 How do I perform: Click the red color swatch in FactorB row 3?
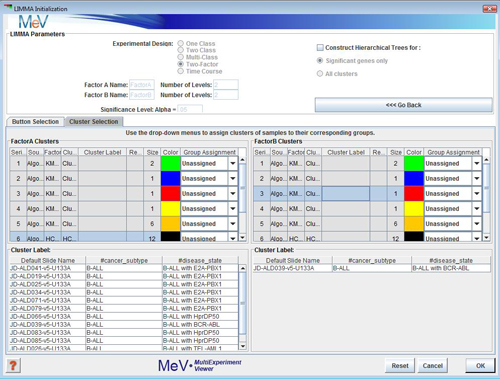coord(414,194)
